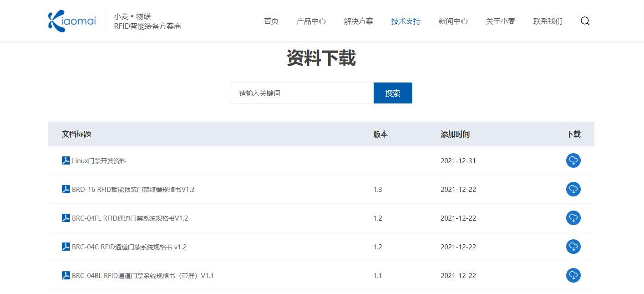The image size is (644, 294).
Task: Click the PDF icon next to BRC-04C document
Action: pyautogui.click(x=66, y=247)
